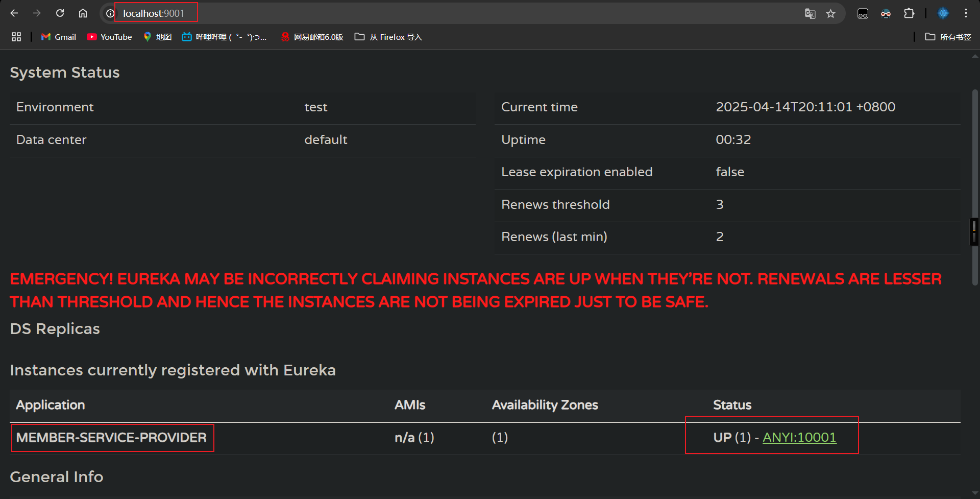
Task: Open the apps grid shortcut
Action: [16, 37]
